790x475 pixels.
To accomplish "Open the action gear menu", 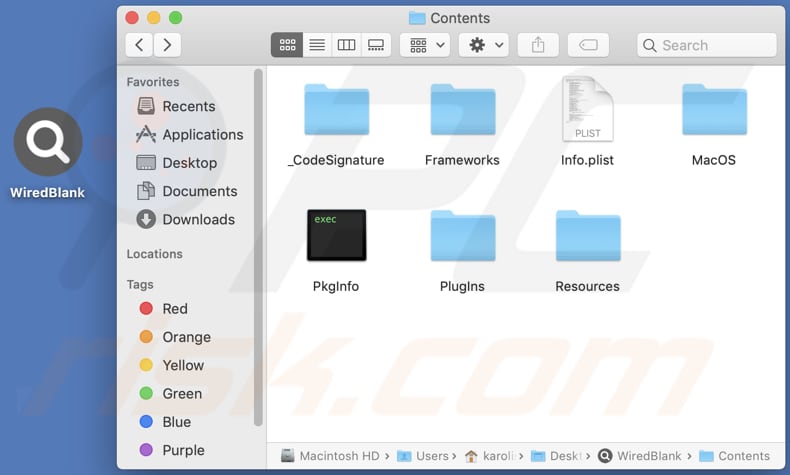I will (x=484, y=45).
